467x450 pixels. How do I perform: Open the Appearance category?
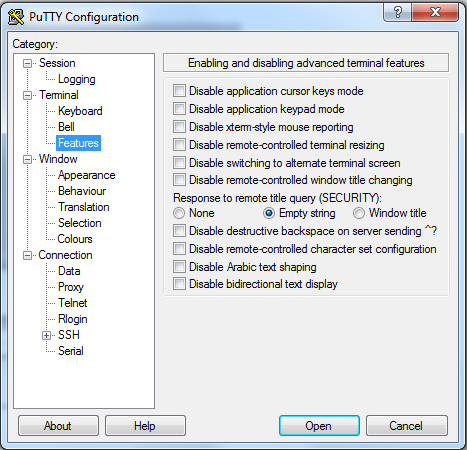click(87, 175)
